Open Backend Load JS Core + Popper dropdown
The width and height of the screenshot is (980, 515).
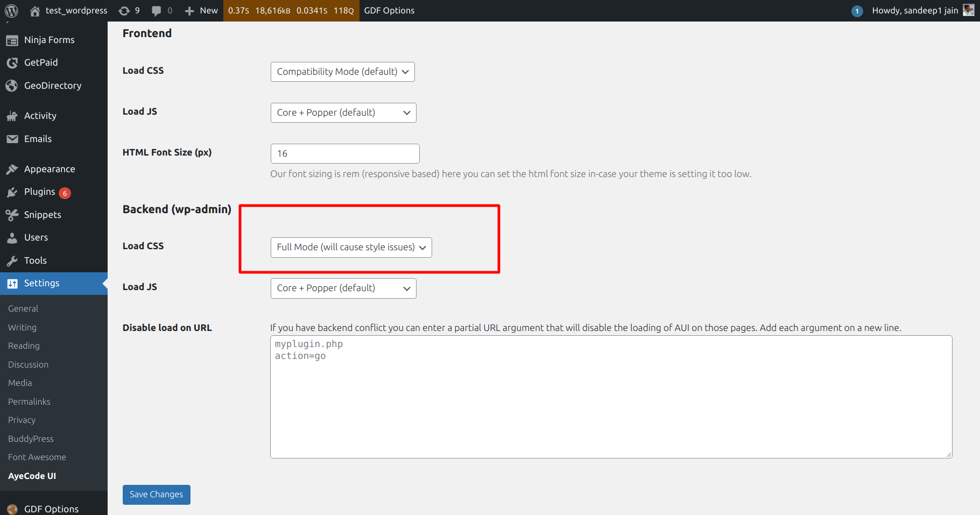(343, 288)
